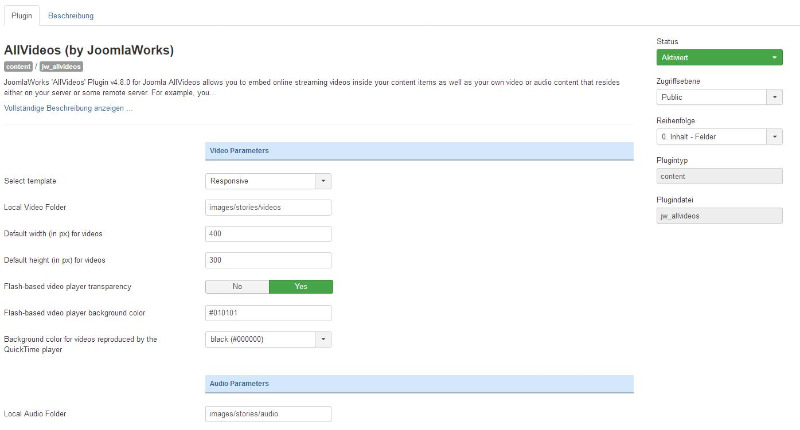Click the 'Select template' label
The height and width of the screenshot is (430, 800).
click(30, 181)
